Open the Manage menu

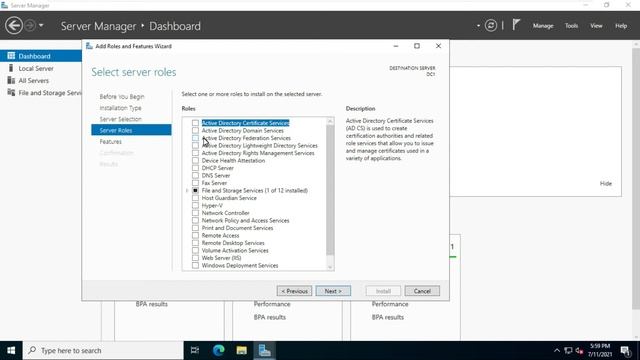click(543, 26)
